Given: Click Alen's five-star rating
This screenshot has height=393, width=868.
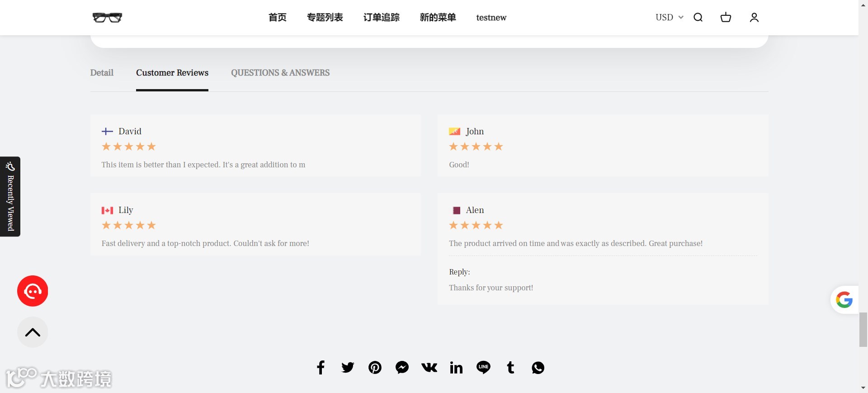Looking at the screenshot, I should [x=476, y=225].
